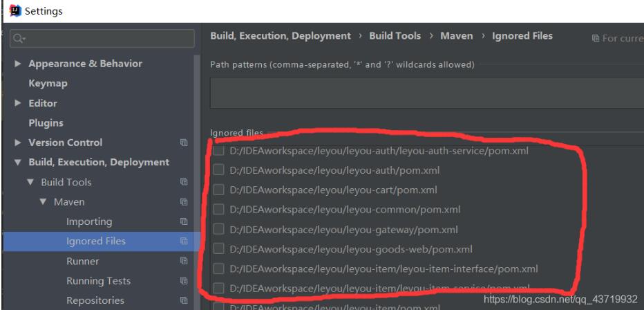Viewport: 644px width, 310px height.
Task: Click the project-level icon beside Importing
Action: click(184, 221)
